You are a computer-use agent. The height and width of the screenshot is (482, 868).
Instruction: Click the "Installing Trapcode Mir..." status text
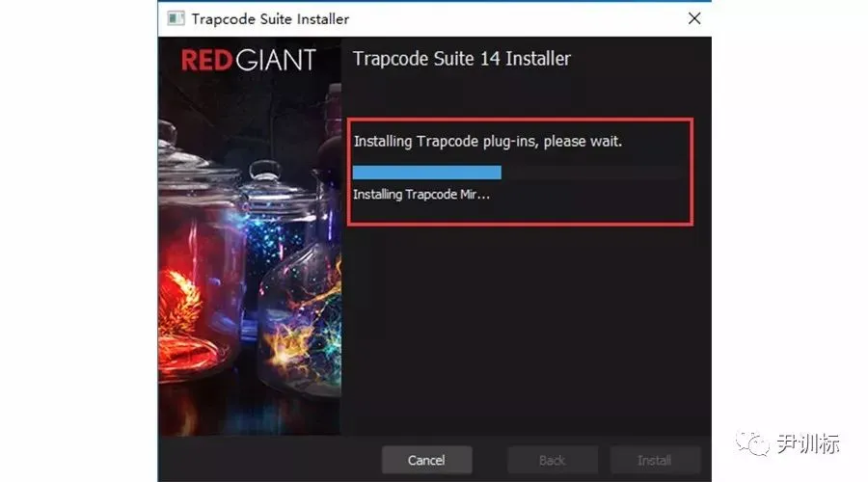(x=421, y=194)
